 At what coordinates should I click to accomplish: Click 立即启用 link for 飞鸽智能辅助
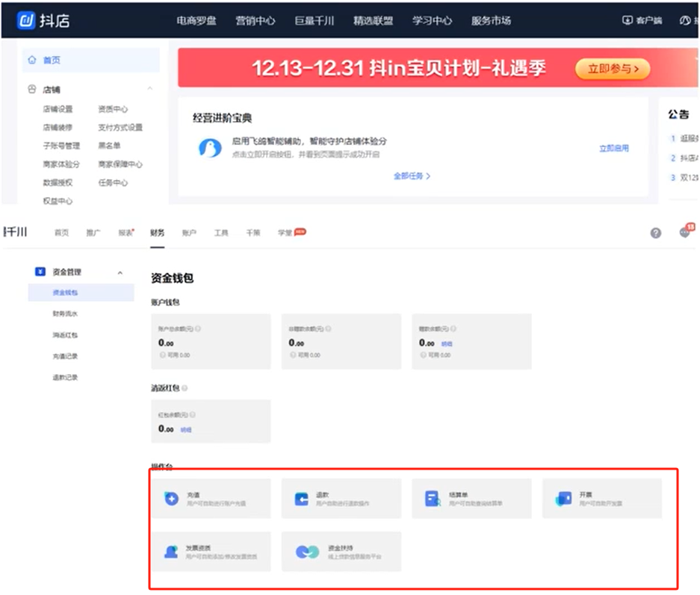614,148
